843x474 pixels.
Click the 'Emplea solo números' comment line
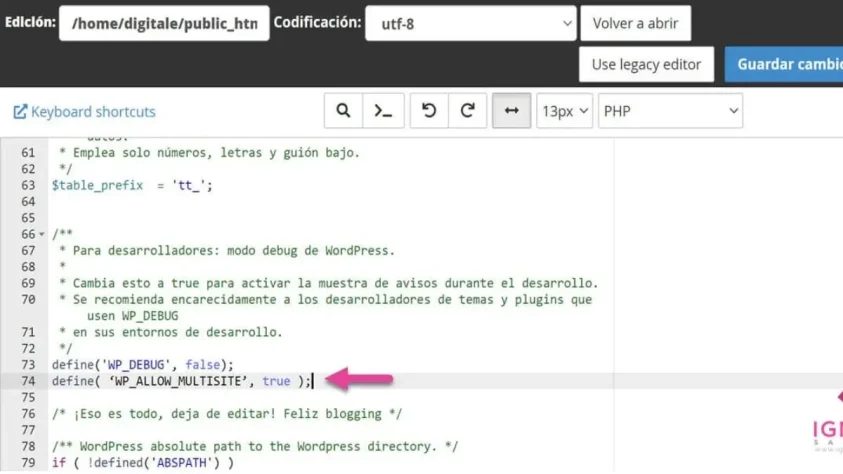pos(209,153)
